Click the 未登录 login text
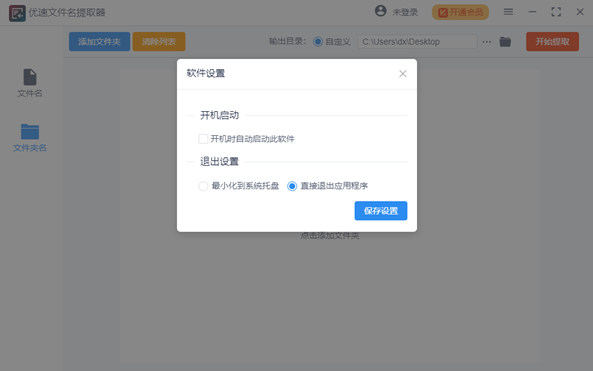Image resolution: width=593 pixels, height=371 pixels. pos(405,12)
